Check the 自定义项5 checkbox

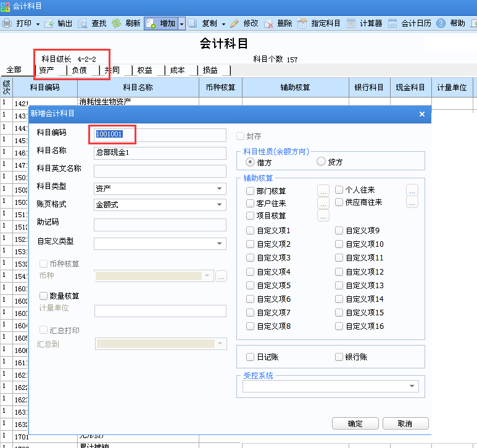250,285
